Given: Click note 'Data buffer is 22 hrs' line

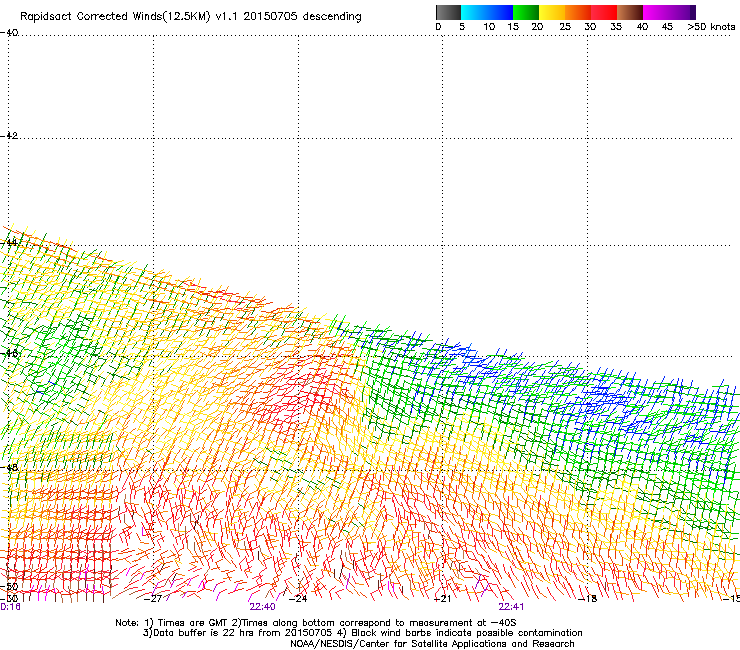Looking at the screenshot, I should click(x=362, y=633).
